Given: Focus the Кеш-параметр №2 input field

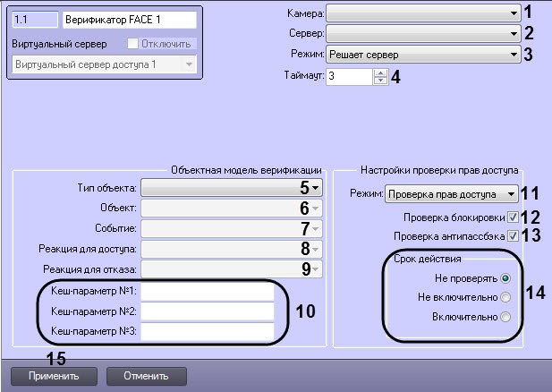Looking at the screenshot, I should [208, 312].
